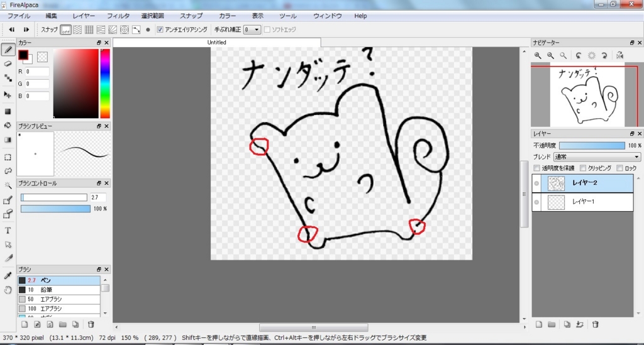
Task: Float the ナビゲーター panel
Action: [x=632, y=43]
